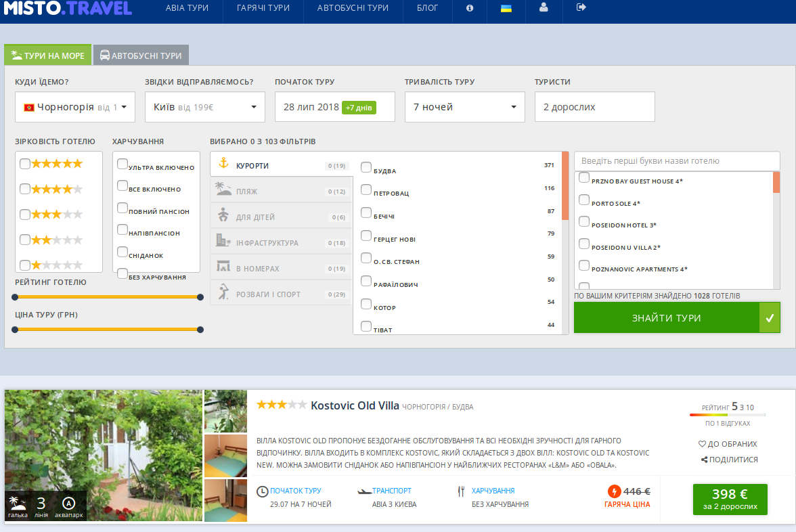Click the share icon 'Поділитися'
Screen dimensions: 796x532
[705, 460]
